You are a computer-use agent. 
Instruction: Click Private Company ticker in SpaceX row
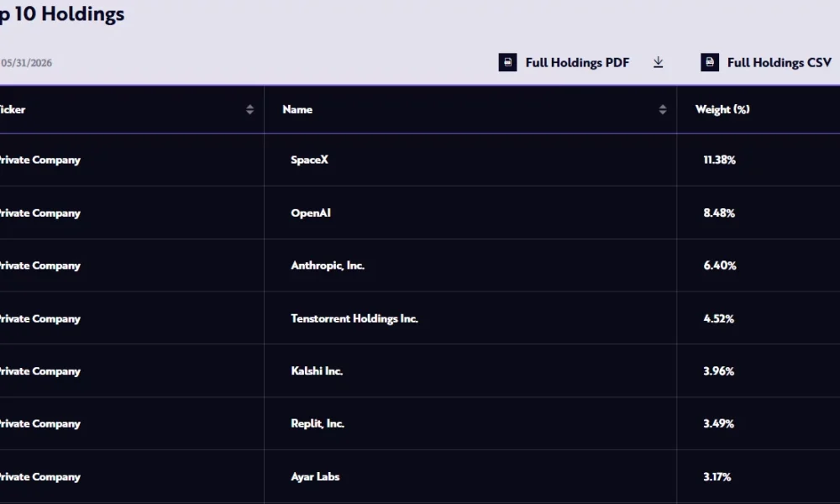39,160
